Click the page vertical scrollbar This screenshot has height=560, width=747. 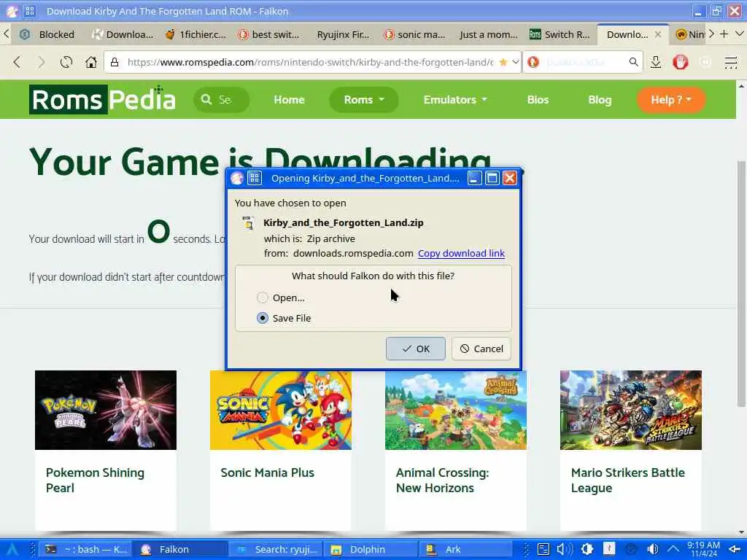click(741, 284)
